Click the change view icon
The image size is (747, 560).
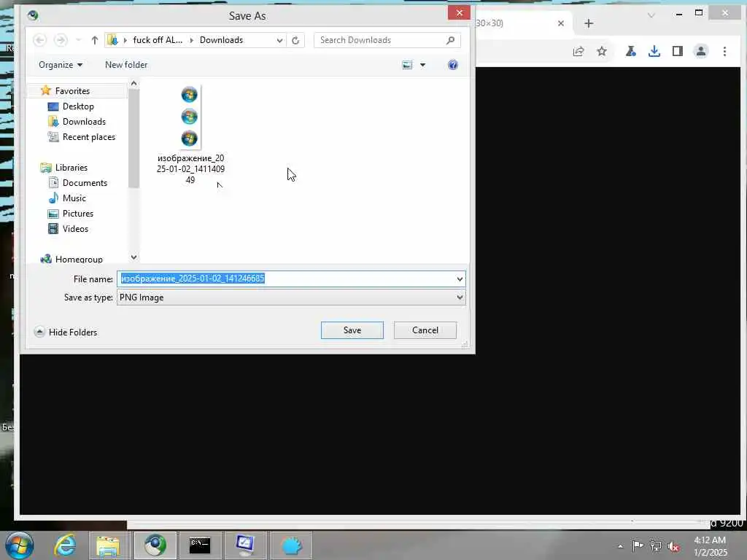pos(407,65)
